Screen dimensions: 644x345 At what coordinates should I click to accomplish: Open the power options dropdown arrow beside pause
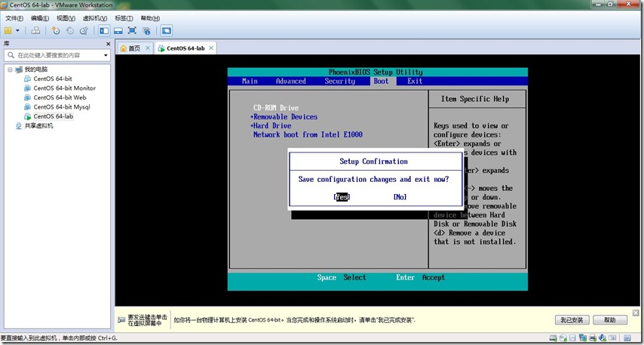[17, 30]
